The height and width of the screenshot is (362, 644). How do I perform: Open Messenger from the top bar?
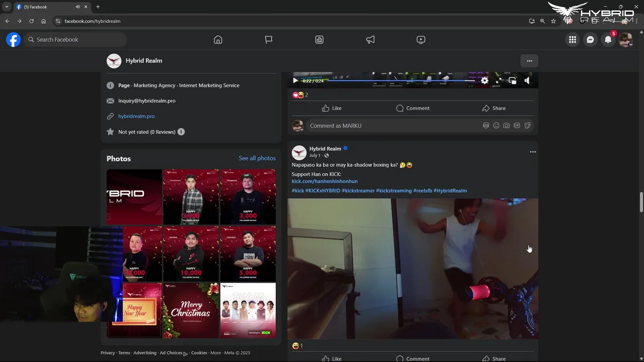[x=590, y=40]
